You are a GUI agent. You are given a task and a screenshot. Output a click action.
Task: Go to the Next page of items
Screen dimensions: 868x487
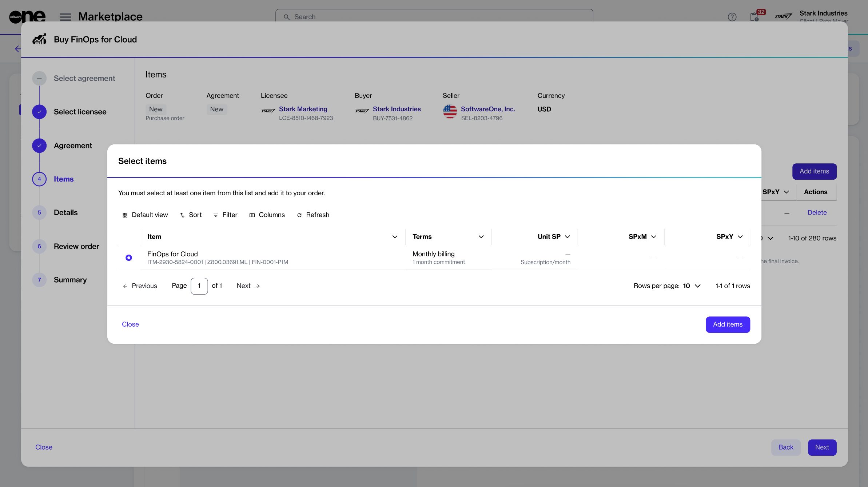(248, 286)
